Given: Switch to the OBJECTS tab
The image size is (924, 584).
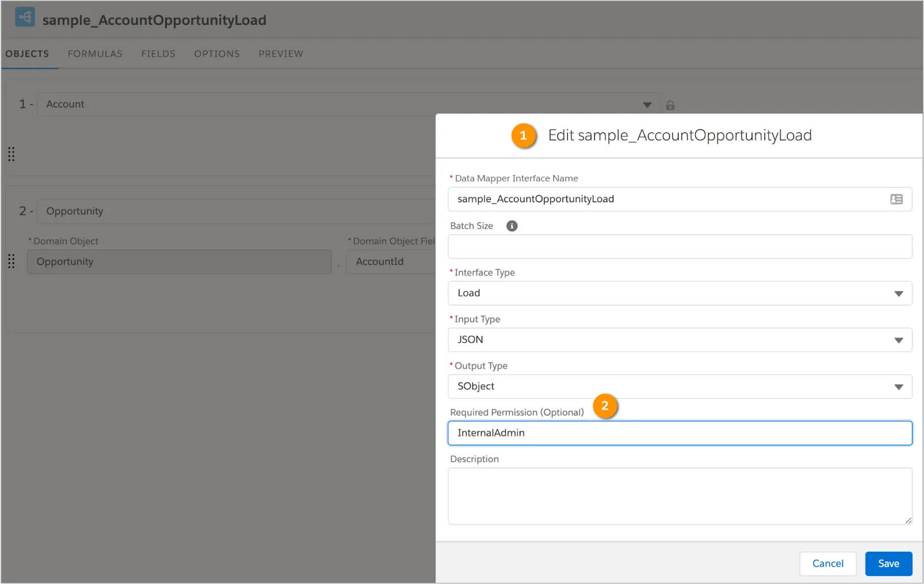Looking at the screenshot, I should click(27, 54).
